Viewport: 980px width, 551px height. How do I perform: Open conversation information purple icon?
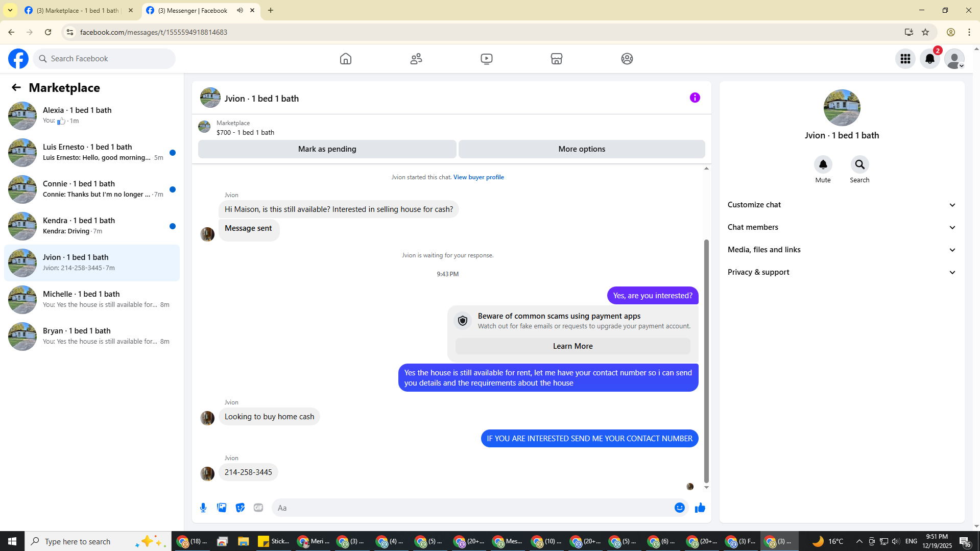pyautogui.click(x=695, y=98)
